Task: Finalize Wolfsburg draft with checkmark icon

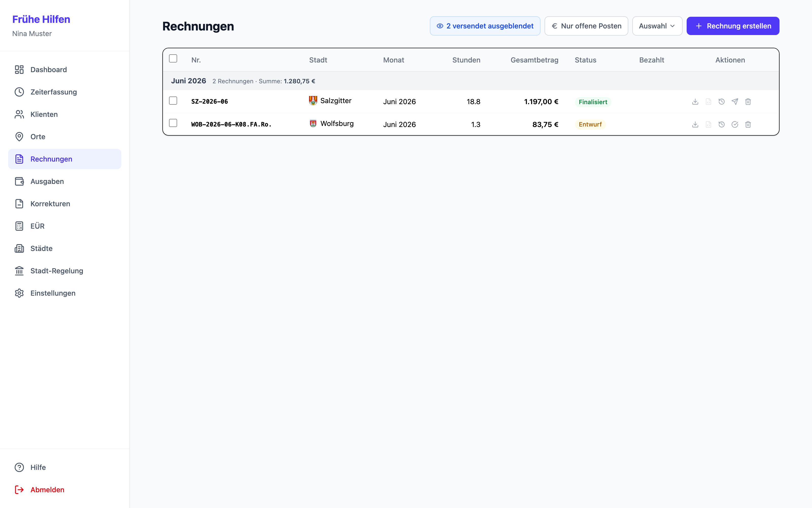Action: click(x=735, y=124)
